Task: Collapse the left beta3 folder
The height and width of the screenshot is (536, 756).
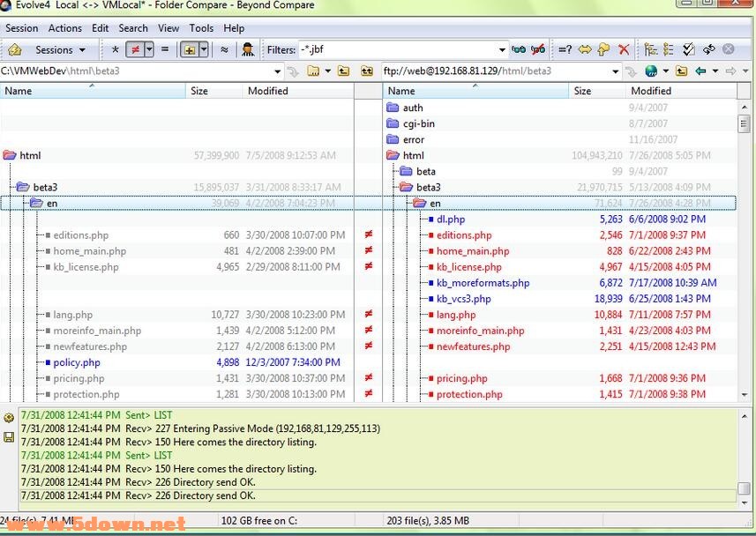Action: tap(23, 187)
